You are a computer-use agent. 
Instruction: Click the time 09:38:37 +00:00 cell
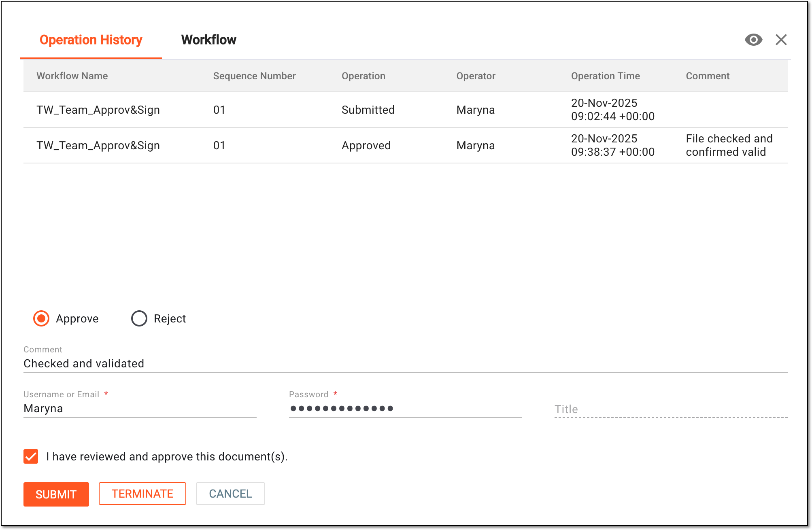[613, 145]
